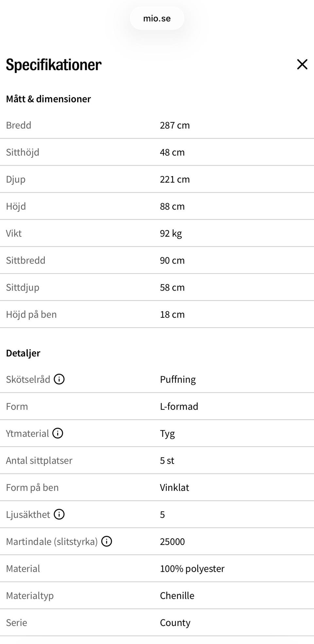Click the Vikt 92 kg value
The image size is (314, 644).
pos(171,233)
